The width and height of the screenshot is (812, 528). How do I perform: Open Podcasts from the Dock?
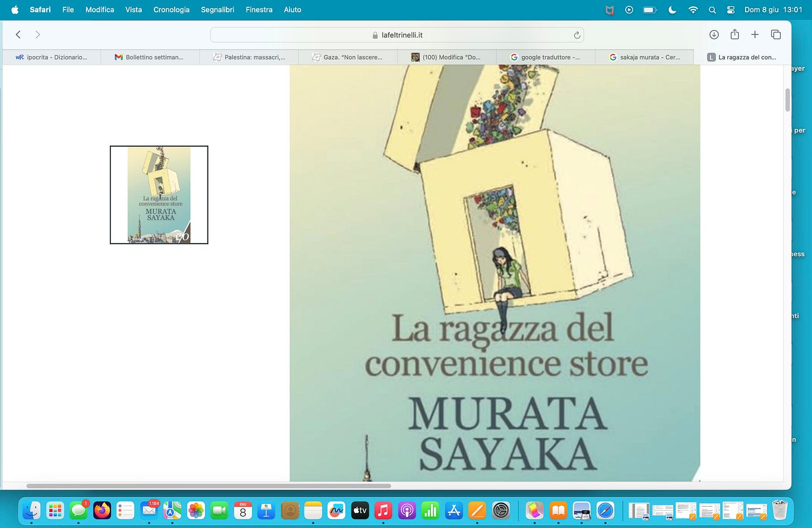click(407, 510)
